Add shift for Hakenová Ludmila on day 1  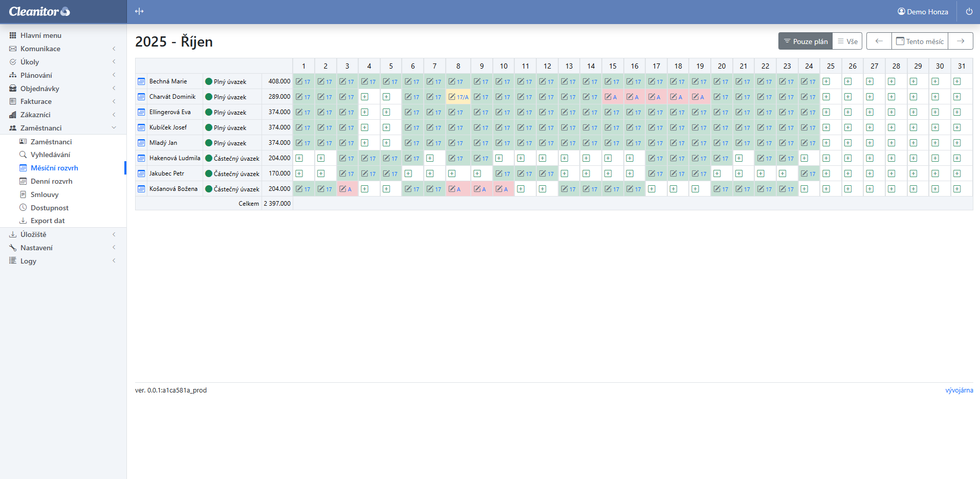pos(299,158)
